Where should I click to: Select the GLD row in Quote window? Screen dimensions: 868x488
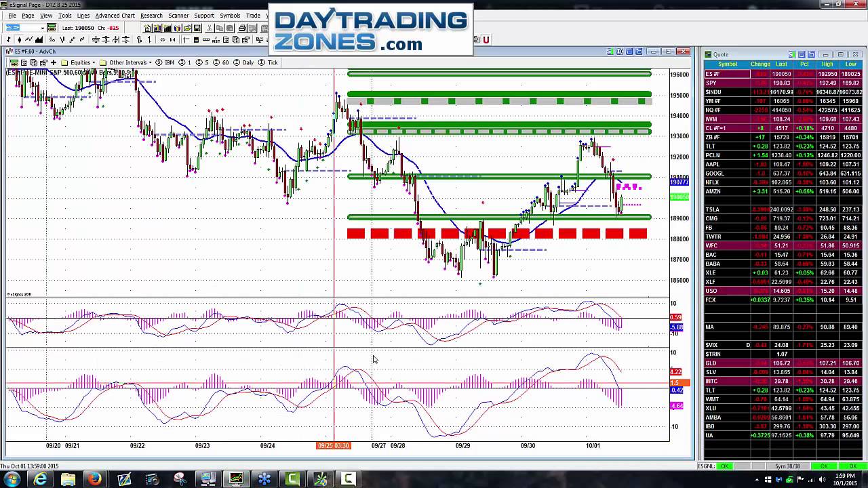click(783, 363)
